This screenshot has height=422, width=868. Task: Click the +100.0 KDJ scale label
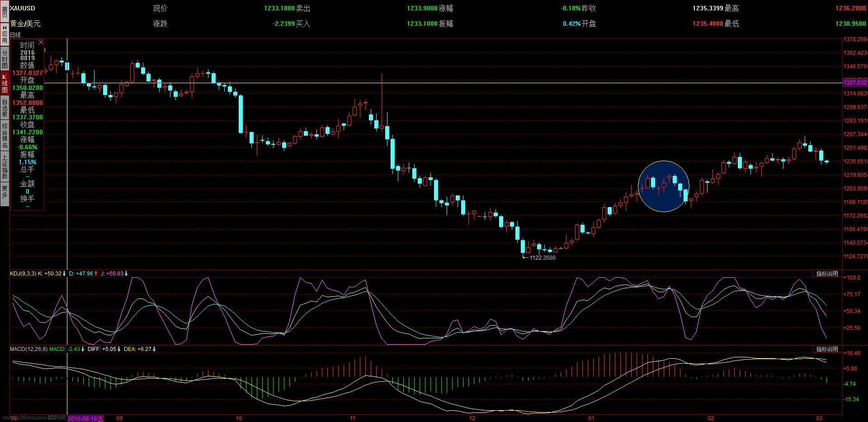tap(852, 278)
